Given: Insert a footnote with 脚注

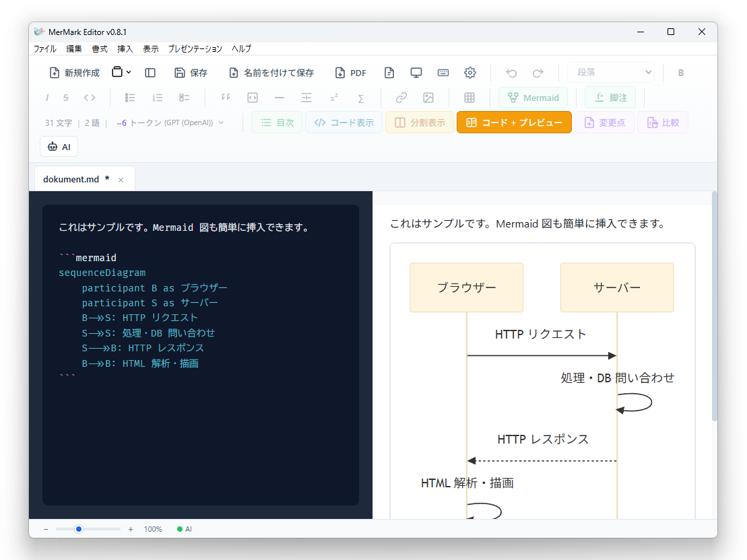Looking at the screenshot, I should click(x=610, y=98).
